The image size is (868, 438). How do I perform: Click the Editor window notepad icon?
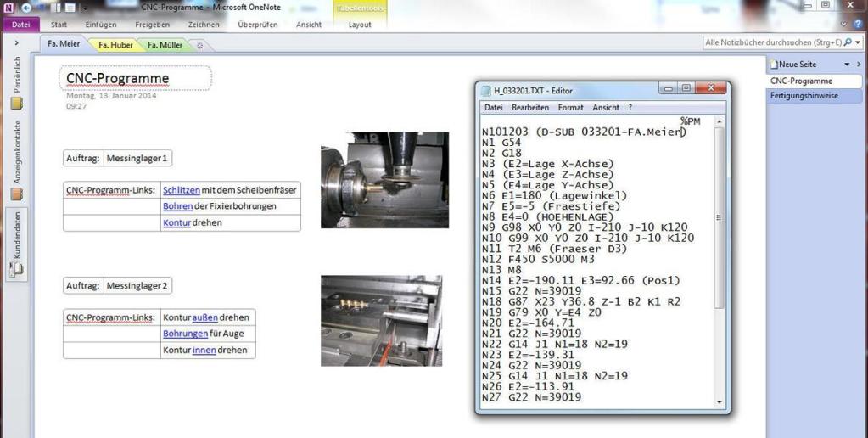(x=486, y=91)
